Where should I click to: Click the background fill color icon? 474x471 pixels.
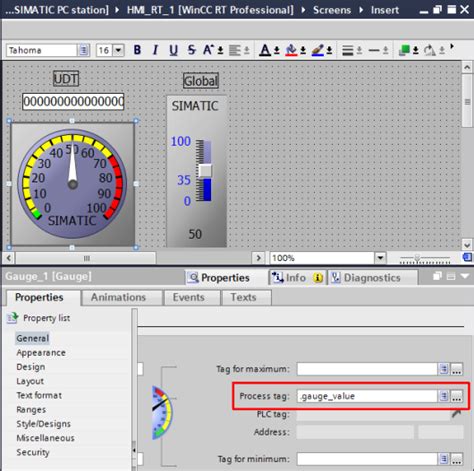pyautogui.click(x=291, y=50)
